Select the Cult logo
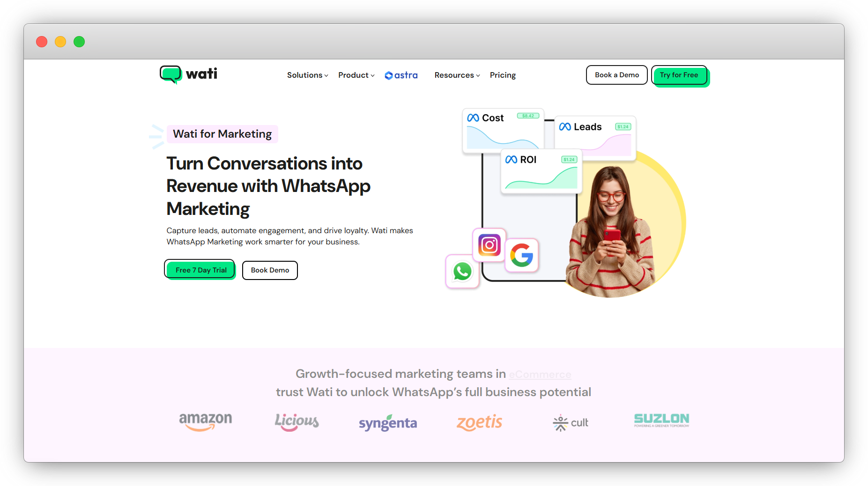This screenshot has width=868, height=486. [571, 423]
